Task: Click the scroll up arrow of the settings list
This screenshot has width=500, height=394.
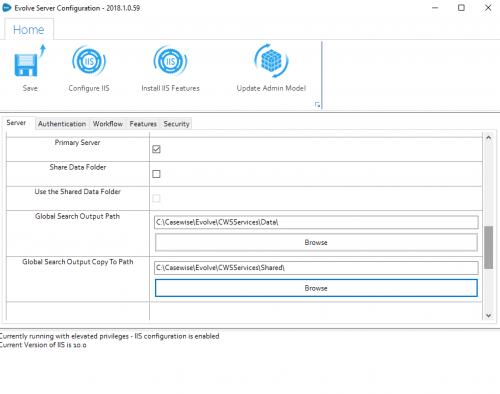Action: [x=488, y=137]
